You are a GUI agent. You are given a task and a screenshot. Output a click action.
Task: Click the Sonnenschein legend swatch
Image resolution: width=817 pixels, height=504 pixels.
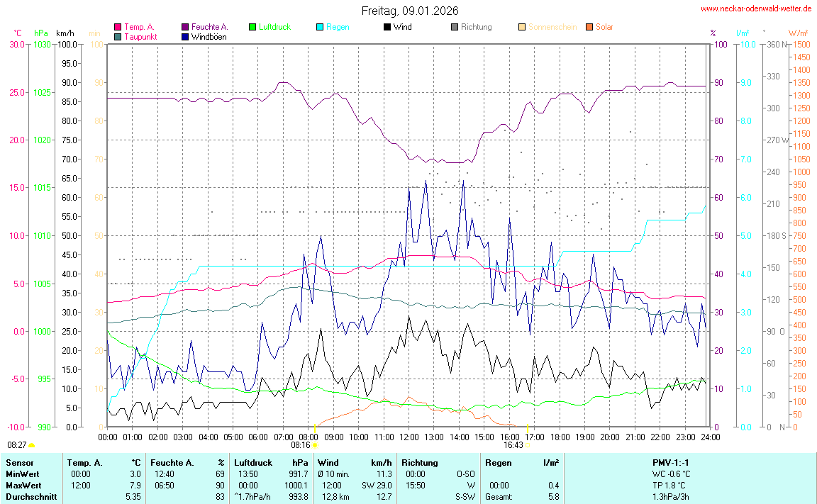[x=522, y=28]
